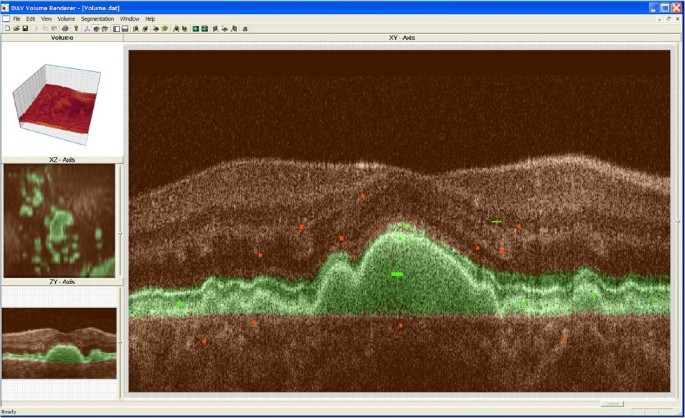Open a volume file via toolbar icon
The image size is (685, 418).
[x=15, y=28]
